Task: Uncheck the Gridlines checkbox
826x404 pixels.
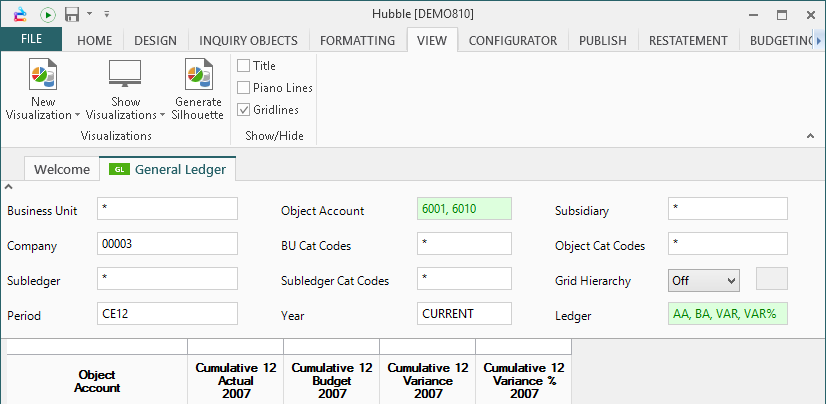Action: [243, 110]
